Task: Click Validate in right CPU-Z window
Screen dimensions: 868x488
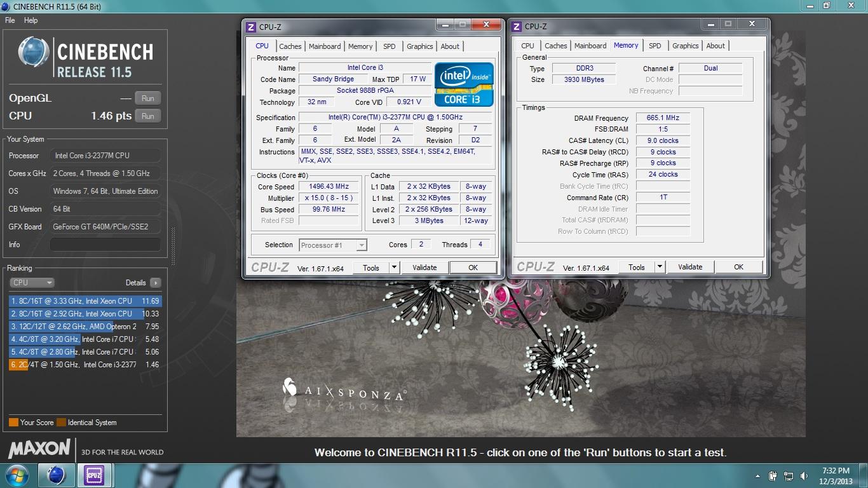Action: pos(690,268)
